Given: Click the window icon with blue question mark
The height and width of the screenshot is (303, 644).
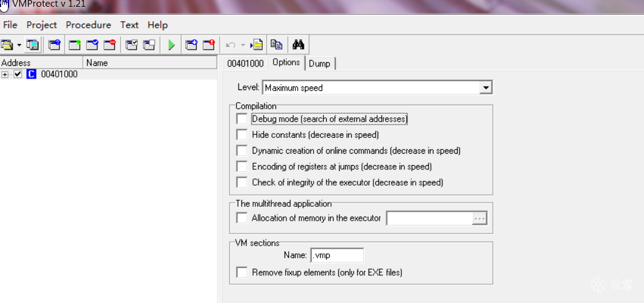Looking at the screenshot, I should point(54,45).
